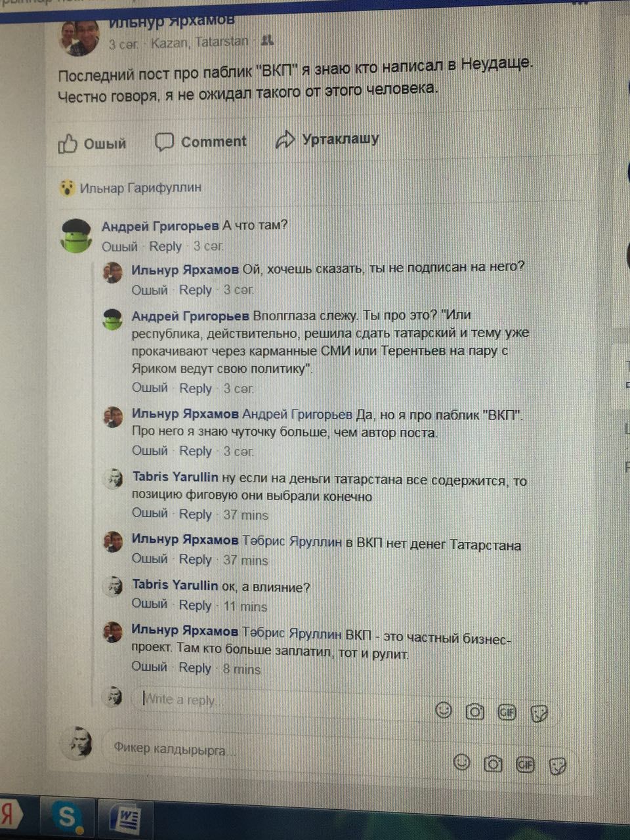Add a sticker in the bottom comment box
Image resolution: width=630 pixels, height=840 pixels.
click(x=558, y=765)
